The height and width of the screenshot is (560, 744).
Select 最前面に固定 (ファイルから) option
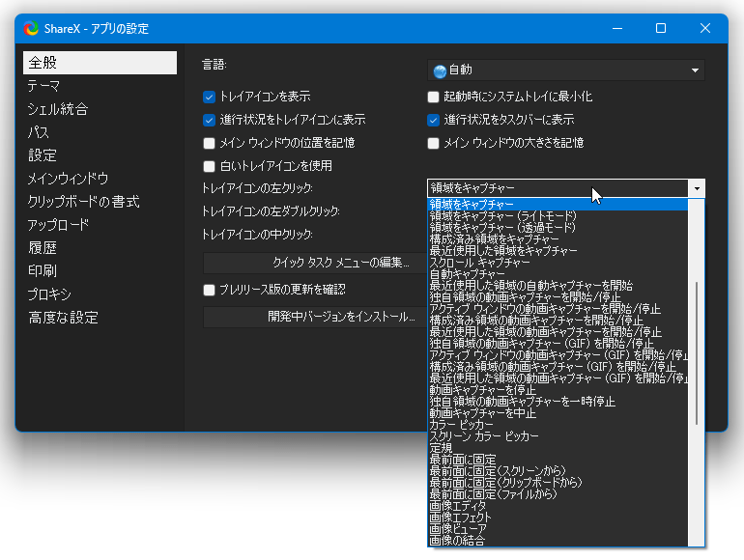coord(558,494)
